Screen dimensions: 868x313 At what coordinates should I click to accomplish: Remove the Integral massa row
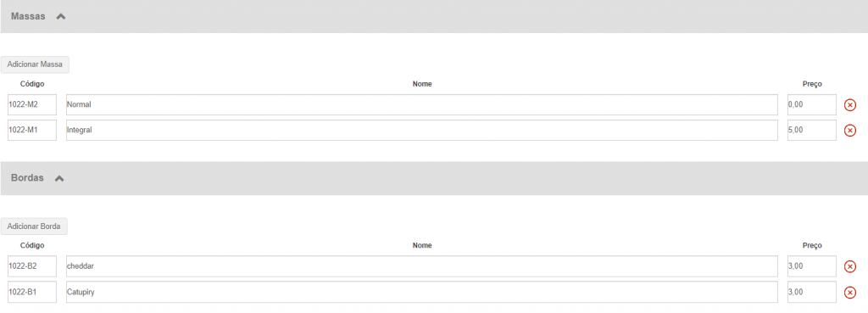849,131
